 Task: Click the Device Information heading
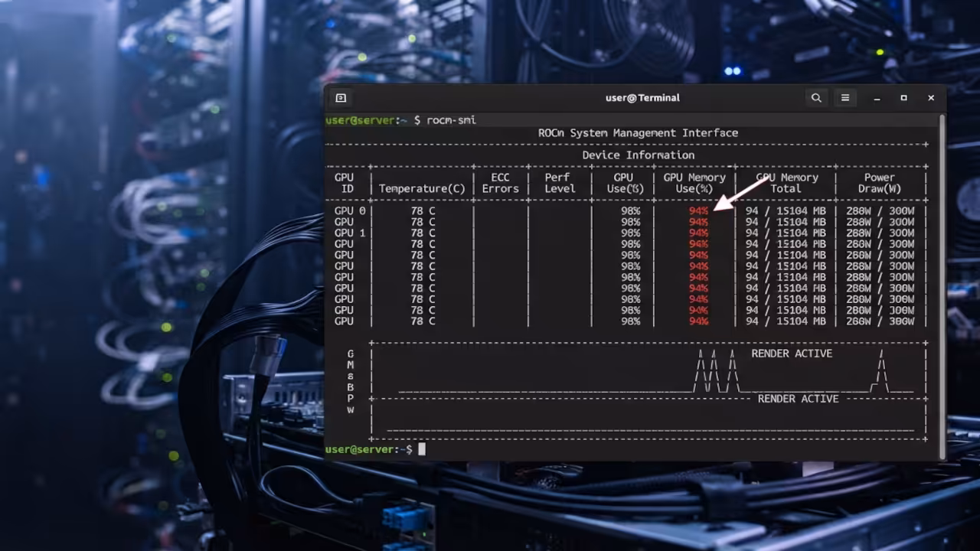[x=638, y=155]
